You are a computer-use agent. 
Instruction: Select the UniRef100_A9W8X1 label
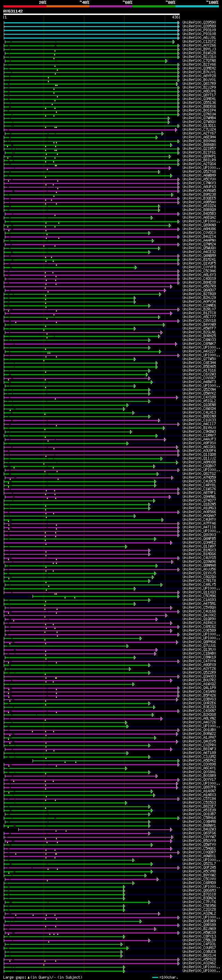pos(199,856)
